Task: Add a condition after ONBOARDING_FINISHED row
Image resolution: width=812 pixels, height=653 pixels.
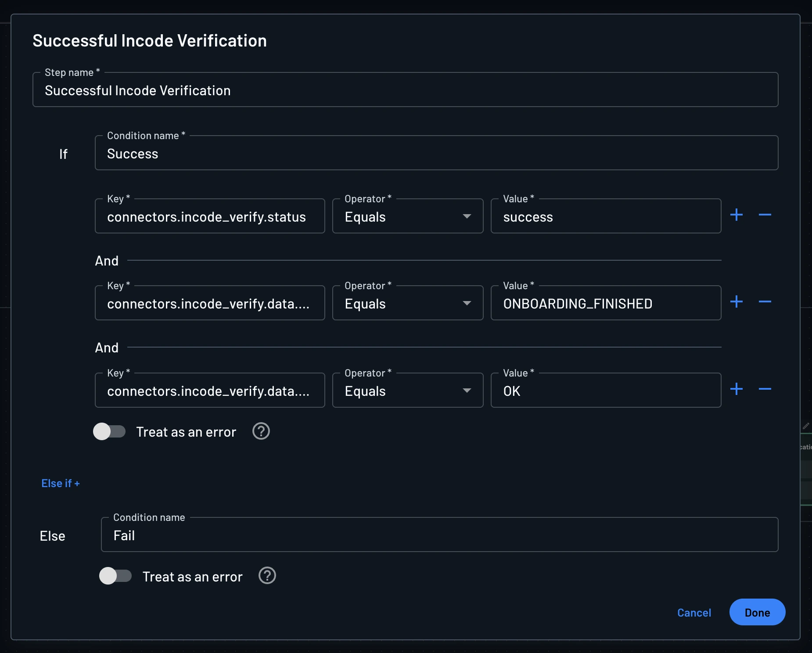Action: 737,301
